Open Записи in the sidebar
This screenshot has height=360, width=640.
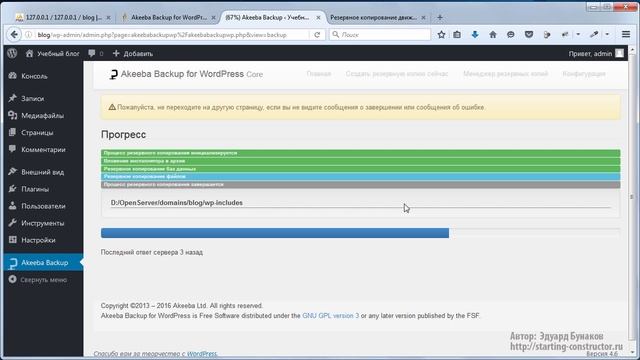[33, 98]
